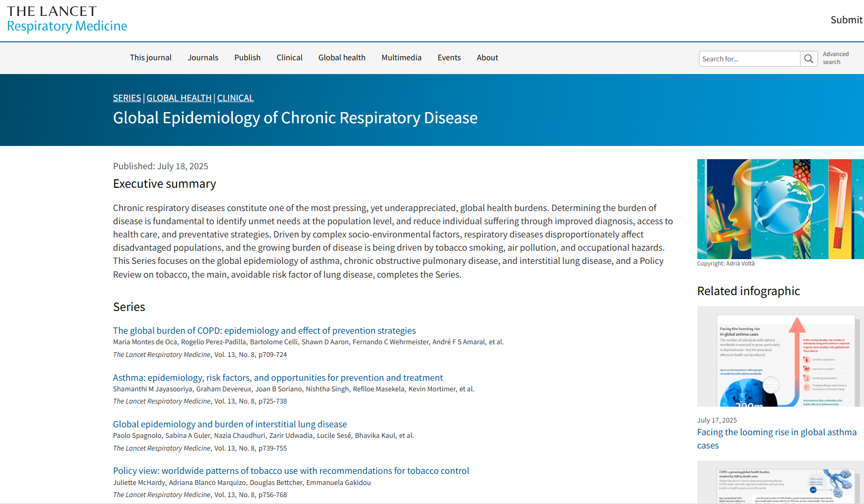Open the global burden of COPD article
864x504 pixels.
coord(264,331)
